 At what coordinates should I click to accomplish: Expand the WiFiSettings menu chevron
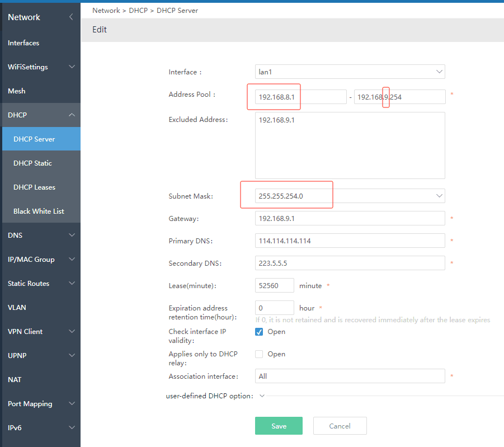click(72, 67)
